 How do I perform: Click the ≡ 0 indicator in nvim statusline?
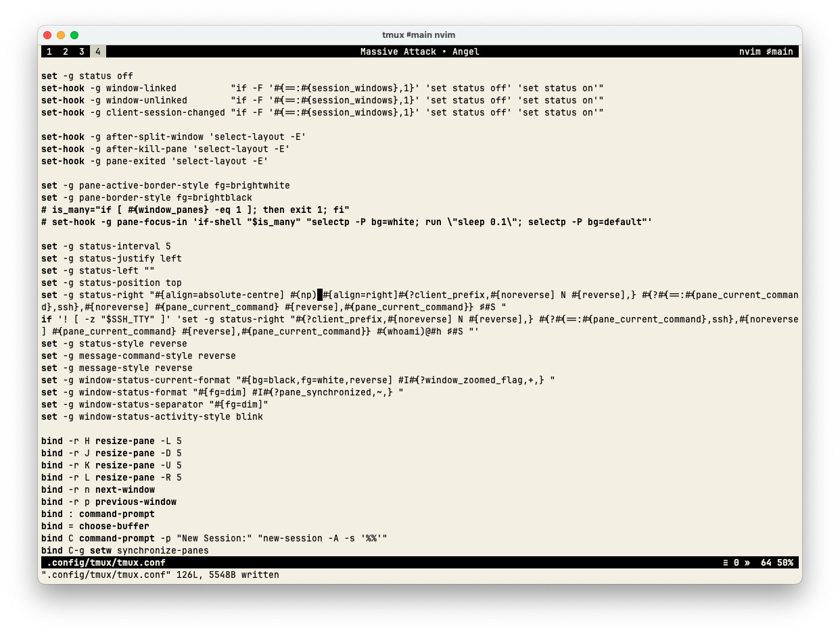coord(730,563)
